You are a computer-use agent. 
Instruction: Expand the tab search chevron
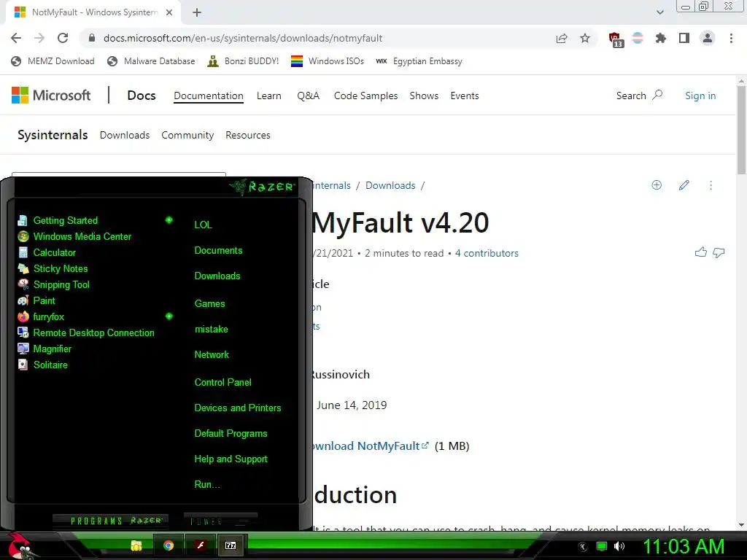pyautogui.click(x=659, y=12)
